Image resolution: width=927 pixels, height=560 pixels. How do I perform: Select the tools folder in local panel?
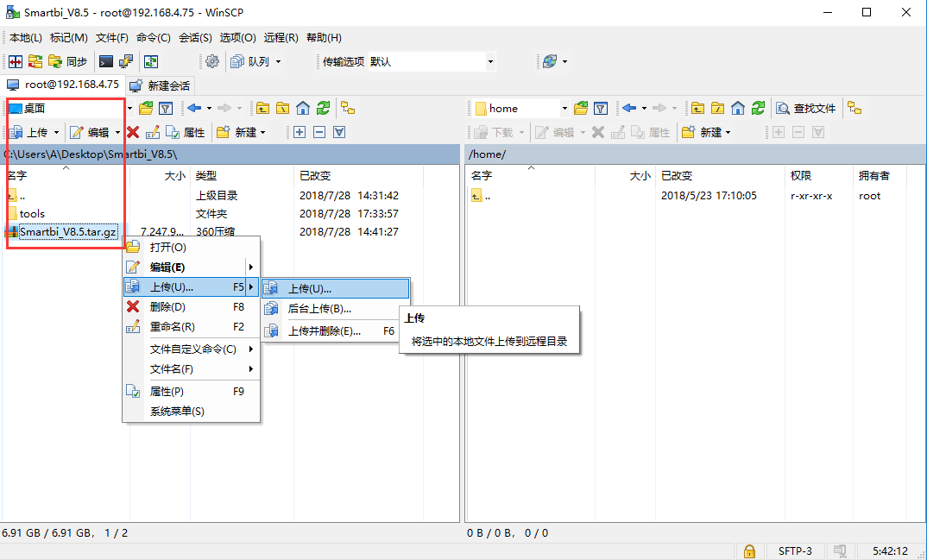32,214
